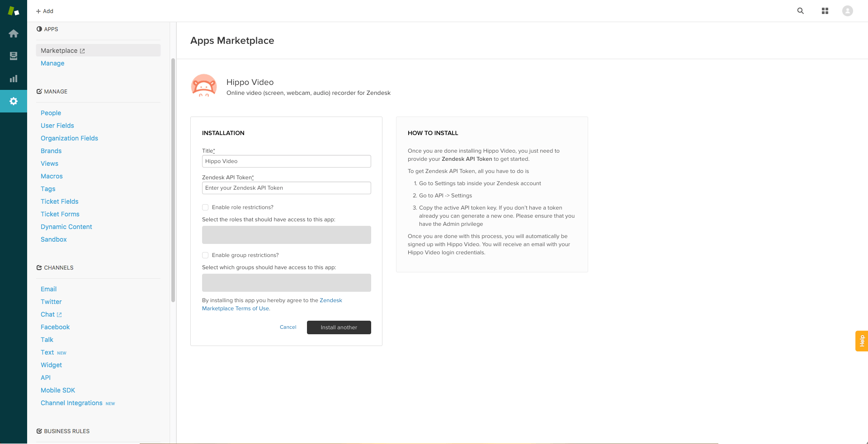Open Manage under Apps

click(52, 63)
